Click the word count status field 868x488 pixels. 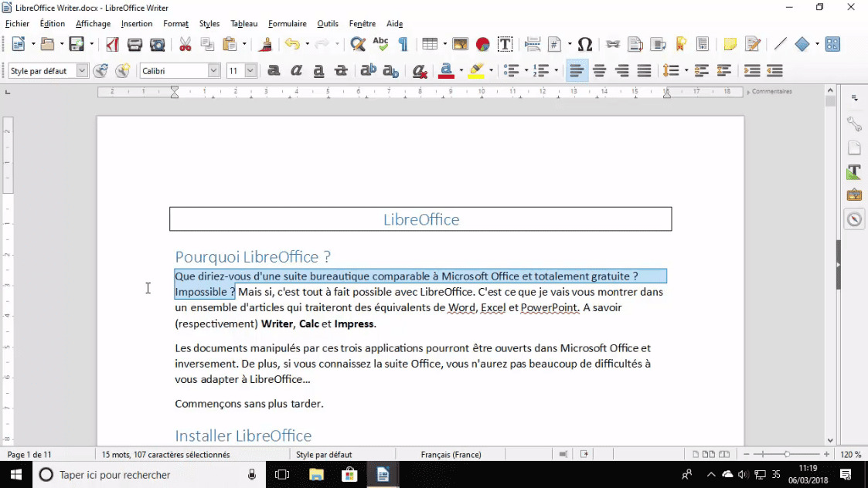click(x=165, y=454)
